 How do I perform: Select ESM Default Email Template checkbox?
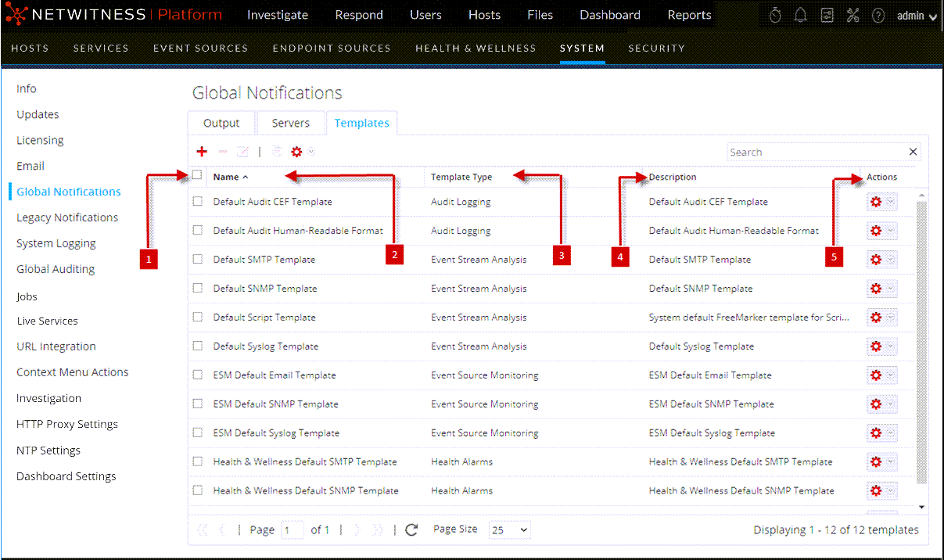coord(198,375)
